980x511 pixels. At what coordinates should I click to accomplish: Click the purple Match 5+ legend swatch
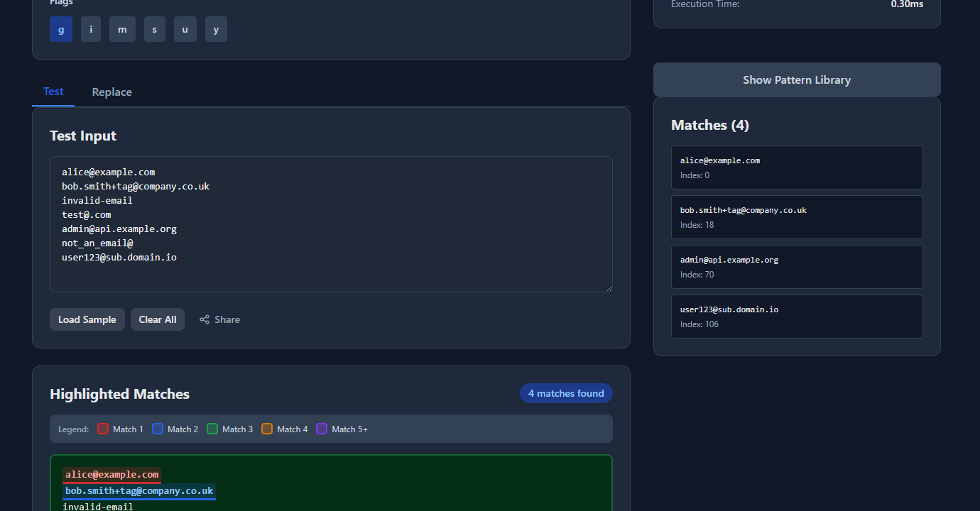[x=322, y=429]
